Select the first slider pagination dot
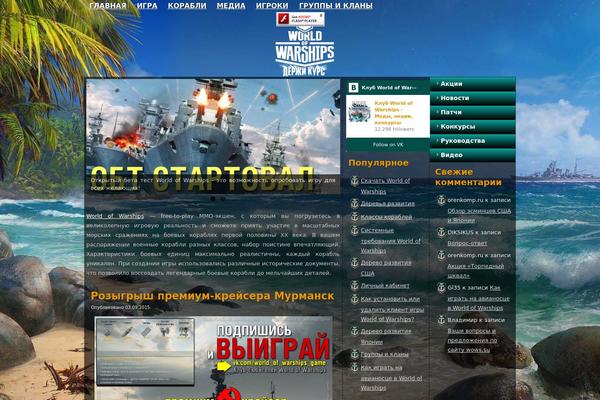Image resolution: width=600 pixels, height=400 pixels. pyautogui.click(x=213, y=199)
